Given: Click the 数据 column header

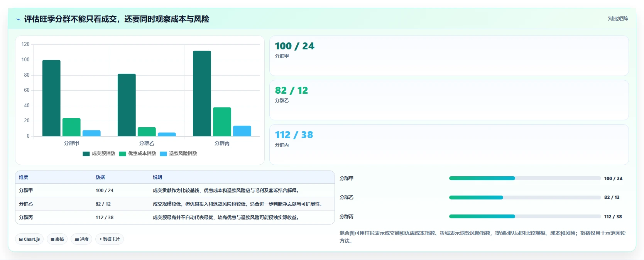Looking at the screenshot, I should [x=100, y=177].
